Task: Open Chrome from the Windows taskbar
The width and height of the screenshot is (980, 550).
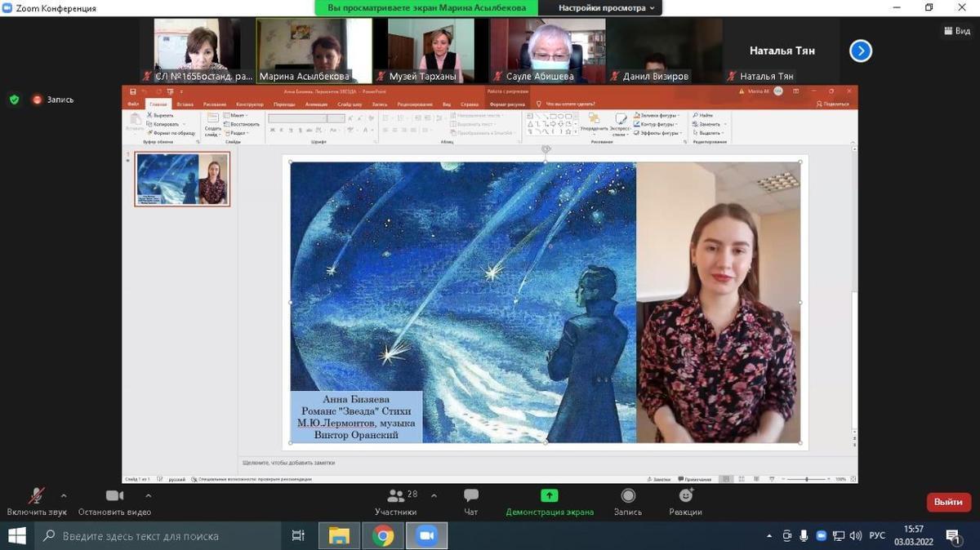Action: coord(383,536)
